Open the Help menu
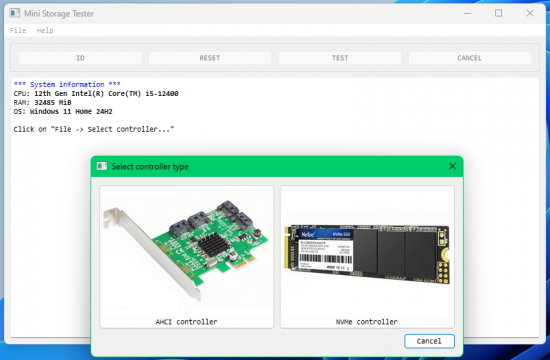Viewport: 550px width, 360px height. pos(45,31)
